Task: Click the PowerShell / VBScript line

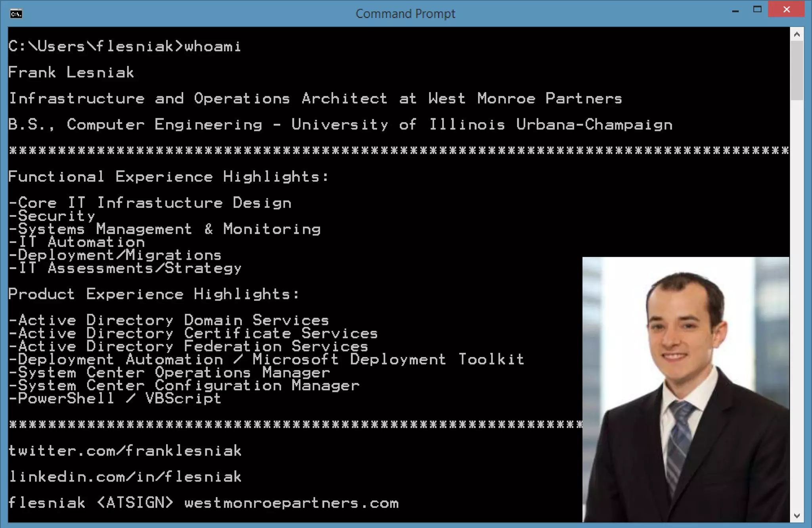Action: 115,399
